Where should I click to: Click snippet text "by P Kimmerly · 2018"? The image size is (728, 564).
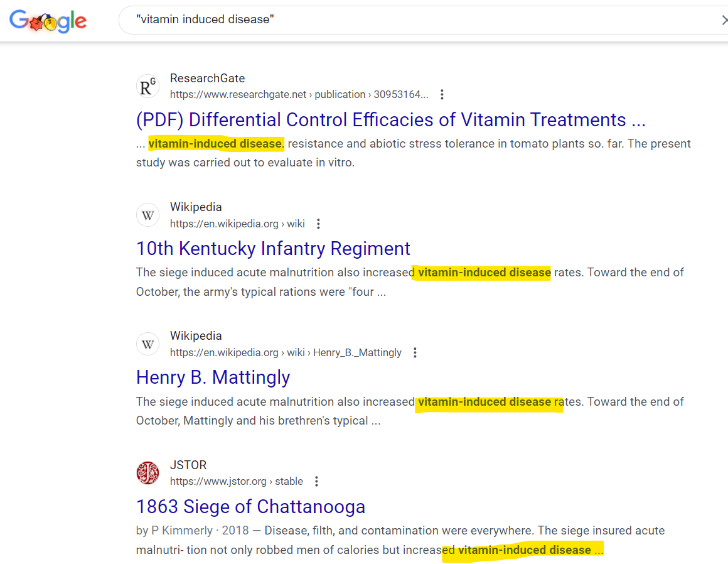point(192,531)
